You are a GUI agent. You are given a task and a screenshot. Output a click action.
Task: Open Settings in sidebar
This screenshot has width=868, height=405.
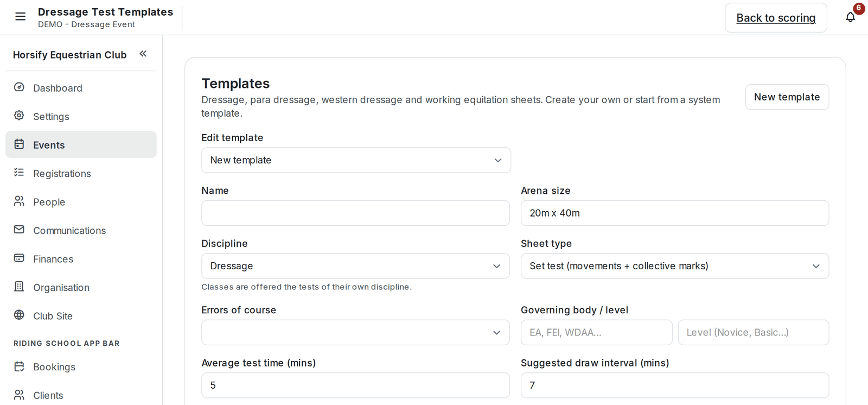click(x=81, y=116)
